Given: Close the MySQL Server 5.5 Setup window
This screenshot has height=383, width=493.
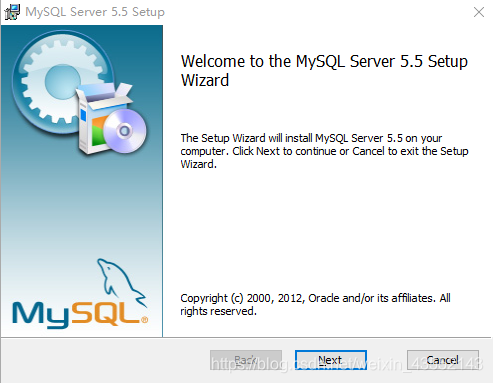Looking at the screenshot, I should click(479, 12).
